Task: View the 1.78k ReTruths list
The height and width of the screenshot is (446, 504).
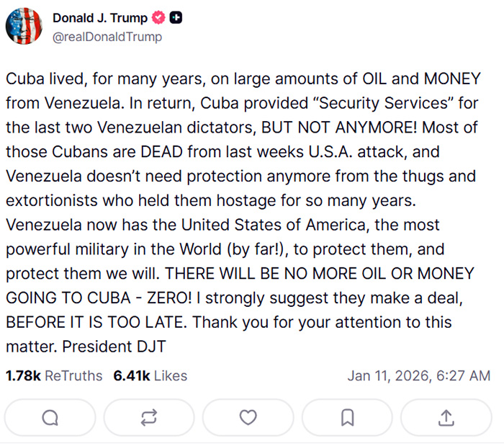Action: click(53, 375)
